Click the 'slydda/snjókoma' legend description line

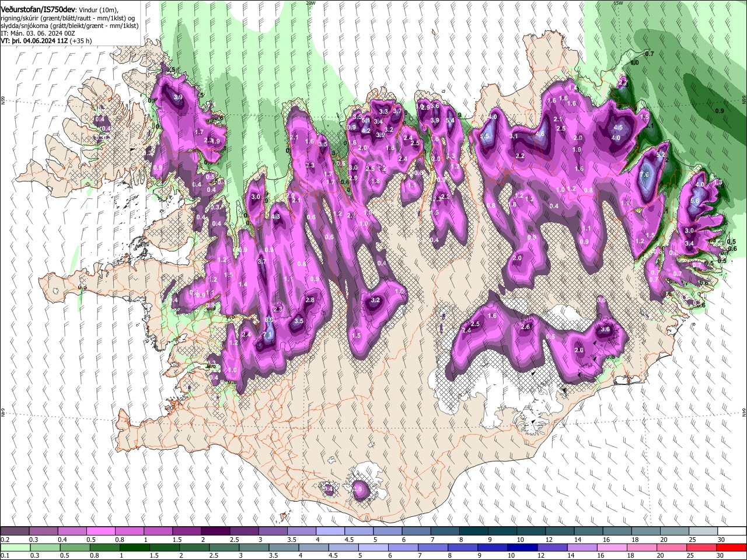coord(69,26)
